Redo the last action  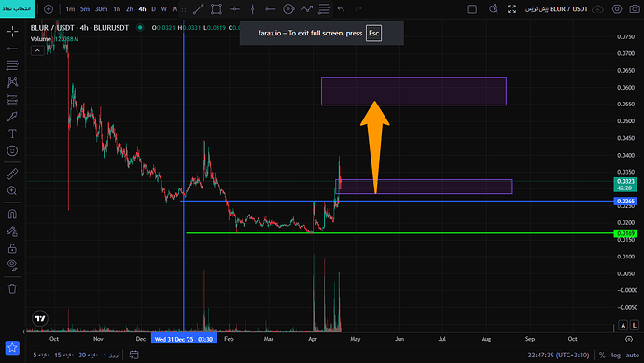[358, 9]
